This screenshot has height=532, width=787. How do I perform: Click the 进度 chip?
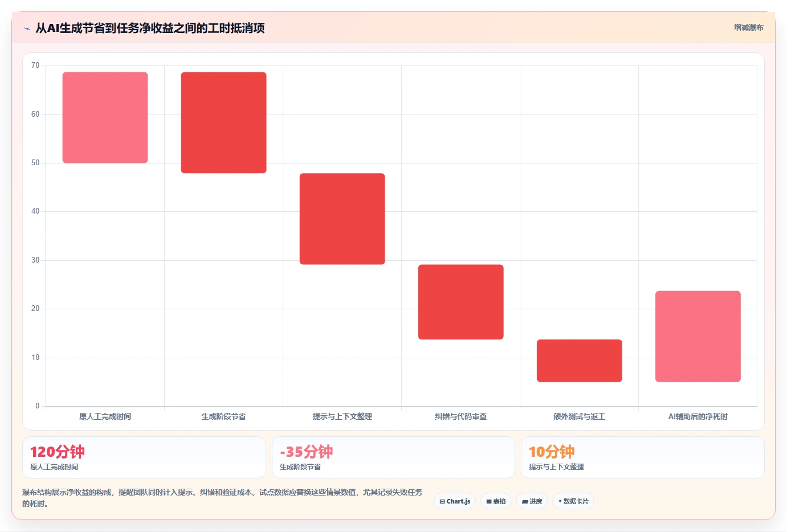pos(532,501)
